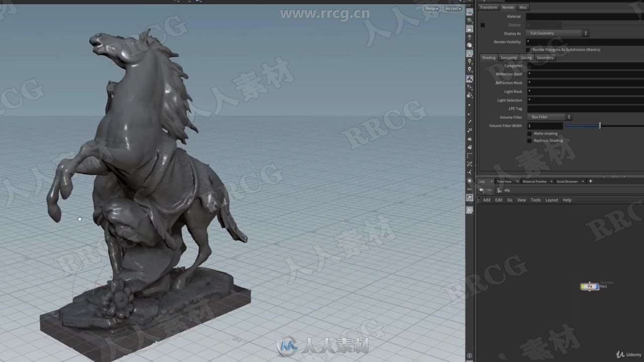Select the white sphere headlight lighting icon
Viewport: 644px width, 362px height.
[x=470, y=45]
